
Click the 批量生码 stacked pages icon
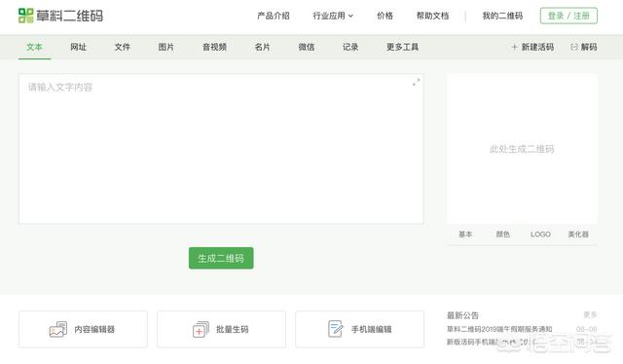[x=201, y=329]
